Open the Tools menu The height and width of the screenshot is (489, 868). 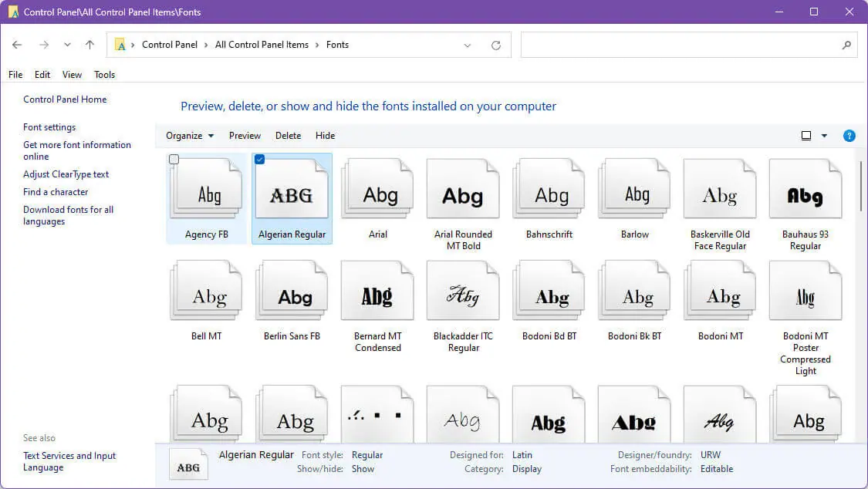[105, 75]
